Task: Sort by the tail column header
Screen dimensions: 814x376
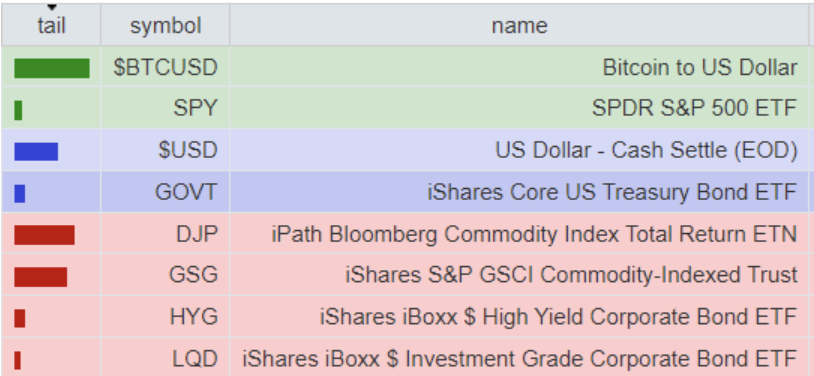Action: 51,25
